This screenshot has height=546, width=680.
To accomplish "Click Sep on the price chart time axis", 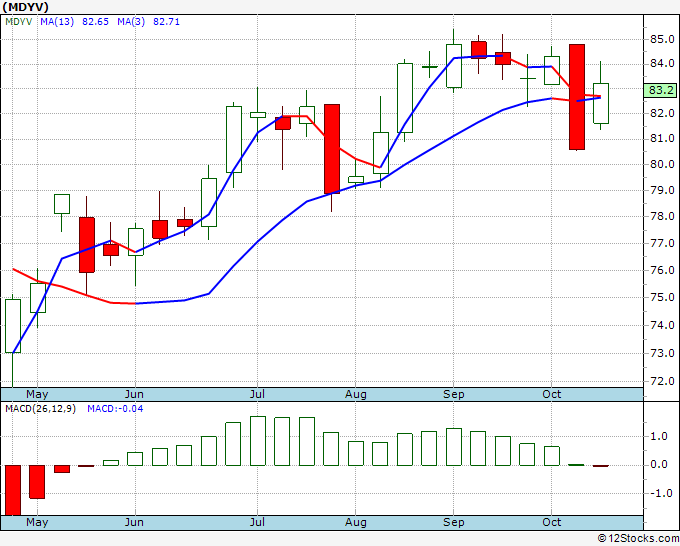I will click(x=454, y=395).
